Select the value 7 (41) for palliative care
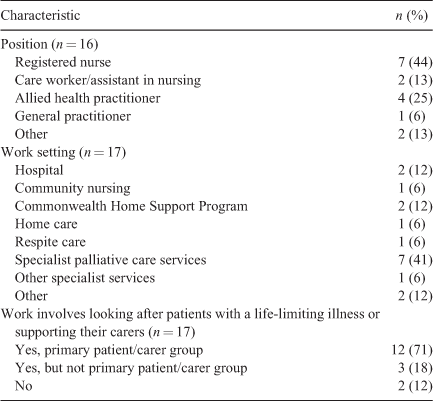 pyautogui.click(x=415, y=260)
